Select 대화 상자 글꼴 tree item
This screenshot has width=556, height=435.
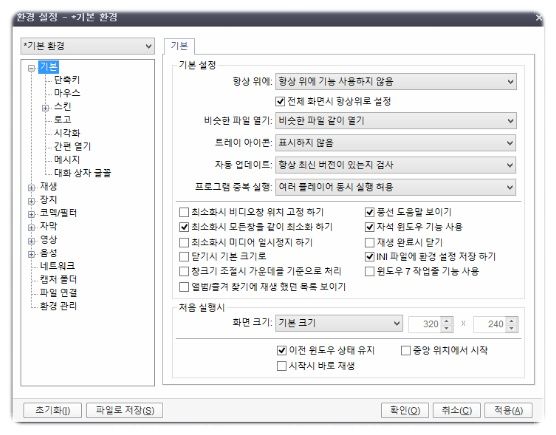(x=83, y=173)
